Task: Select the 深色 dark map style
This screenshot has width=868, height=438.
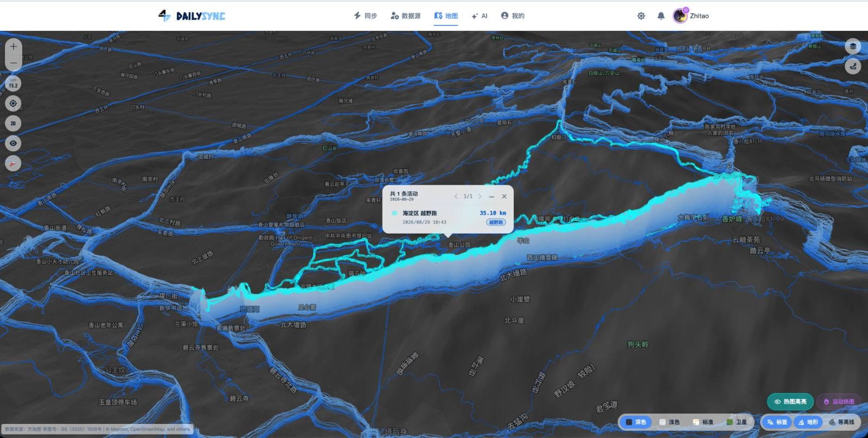Action: [x=636, y=422]
